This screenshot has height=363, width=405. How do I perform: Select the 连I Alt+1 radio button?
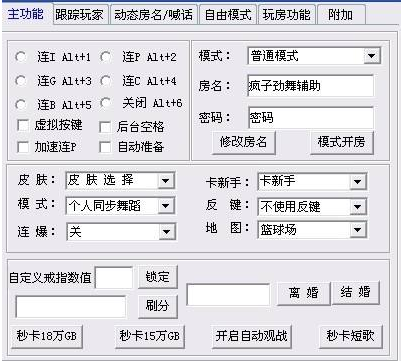pyautogui.click(x=21, y=57)
